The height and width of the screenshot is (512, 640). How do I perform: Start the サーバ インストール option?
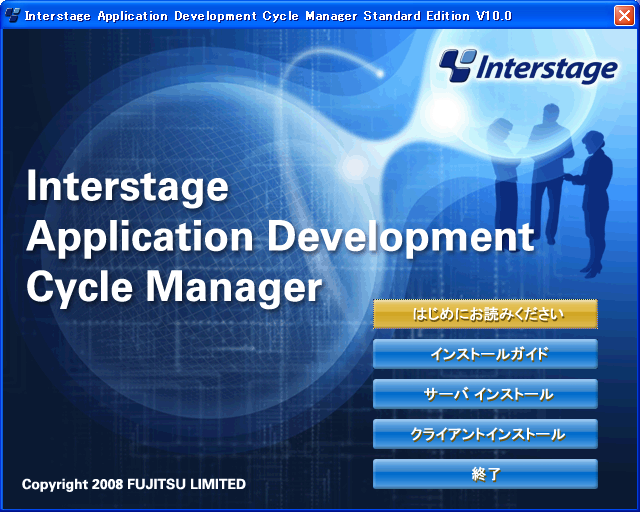[485, 394]
